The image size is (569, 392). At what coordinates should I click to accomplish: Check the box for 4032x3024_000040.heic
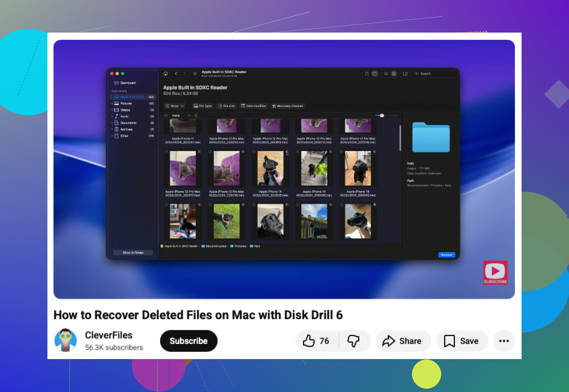point(341,152)
